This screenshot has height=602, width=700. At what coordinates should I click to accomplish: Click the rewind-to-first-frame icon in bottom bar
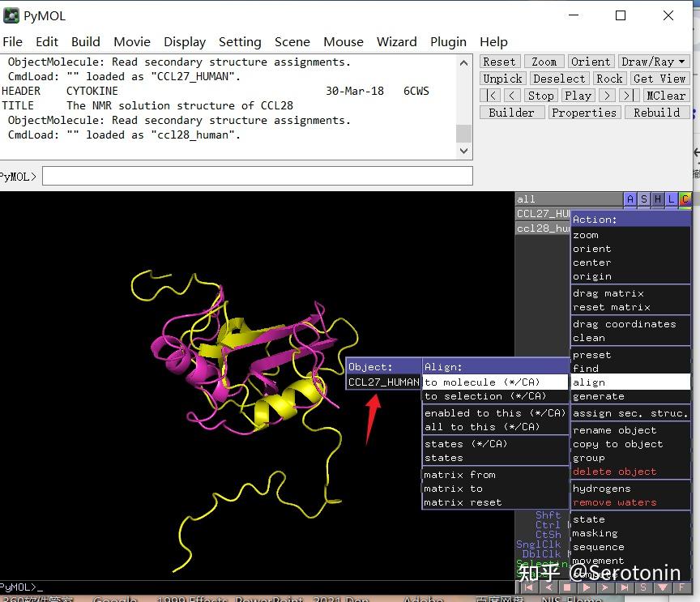[x=528, y=587]
